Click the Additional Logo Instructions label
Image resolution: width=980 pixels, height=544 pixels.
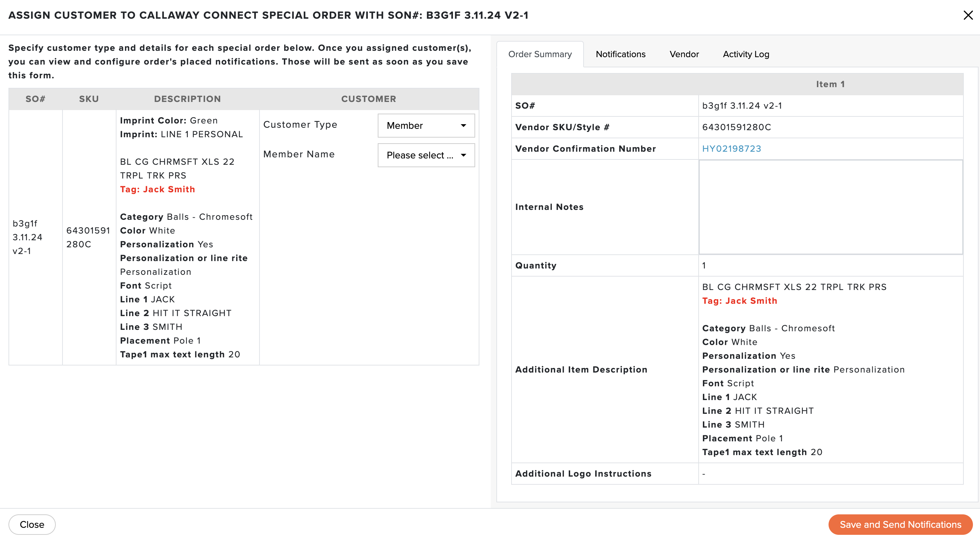coord(583,474)
